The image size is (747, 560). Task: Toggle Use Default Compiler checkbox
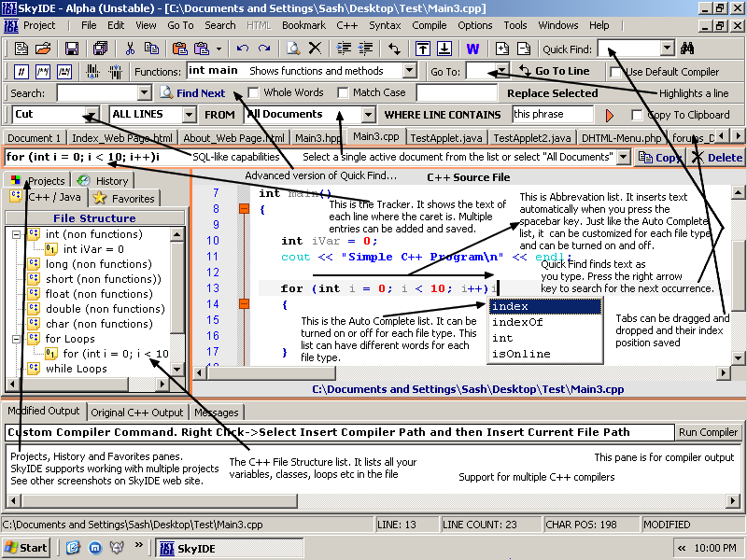point(615,71)
